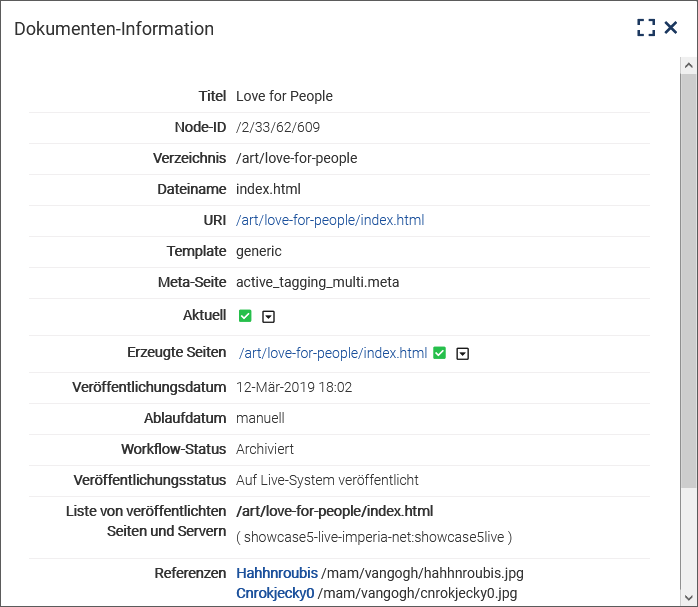The image size is (698, 607).
Task: Select the date 12-Mär-2019 18:02
Action: pos(294,387)
